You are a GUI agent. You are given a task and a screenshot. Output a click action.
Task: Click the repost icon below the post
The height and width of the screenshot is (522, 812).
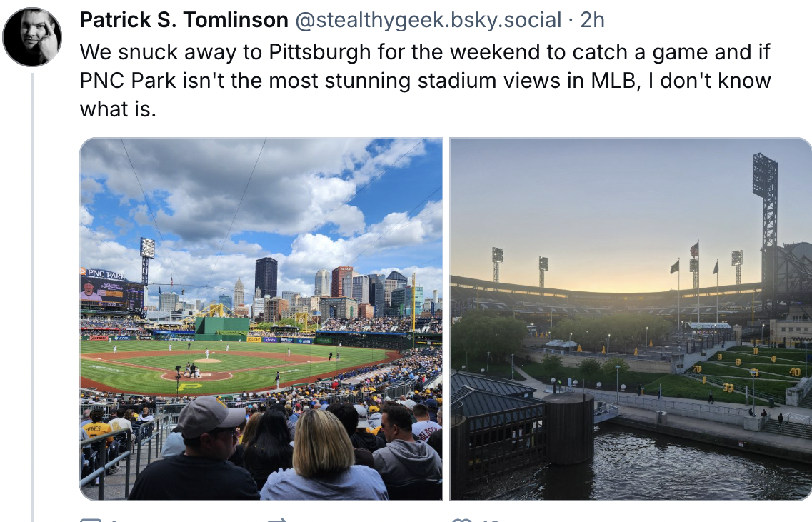pos(278,519)
